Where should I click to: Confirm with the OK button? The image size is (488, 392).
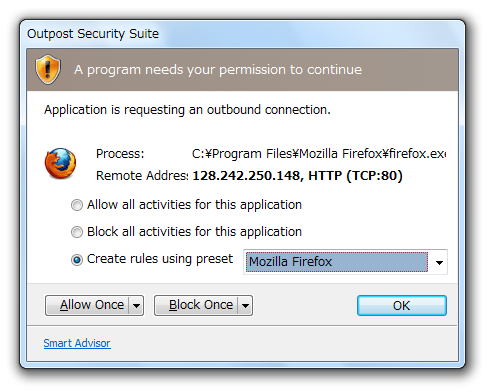click(402, 305)
